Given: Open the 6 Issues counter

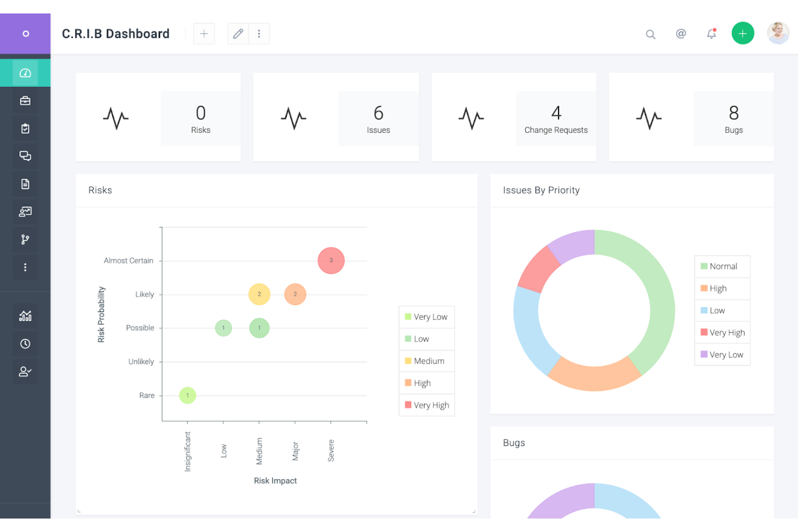Looking at the screenshot, I should tap(379, 119).
